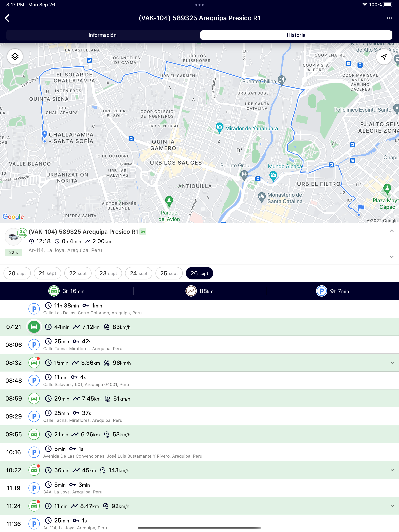The width and height of the screenshot is (399, 532).
Task: Tap the Wi-Fi indicator in status bar
Action: pyautogui.click(x=365, y=5)
